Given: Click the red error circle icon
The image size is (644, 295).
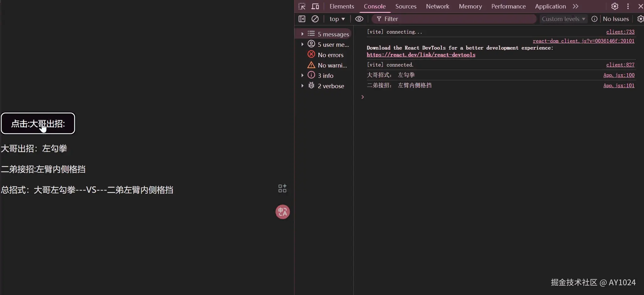Looking at the screenshot, I should [311, 54].
